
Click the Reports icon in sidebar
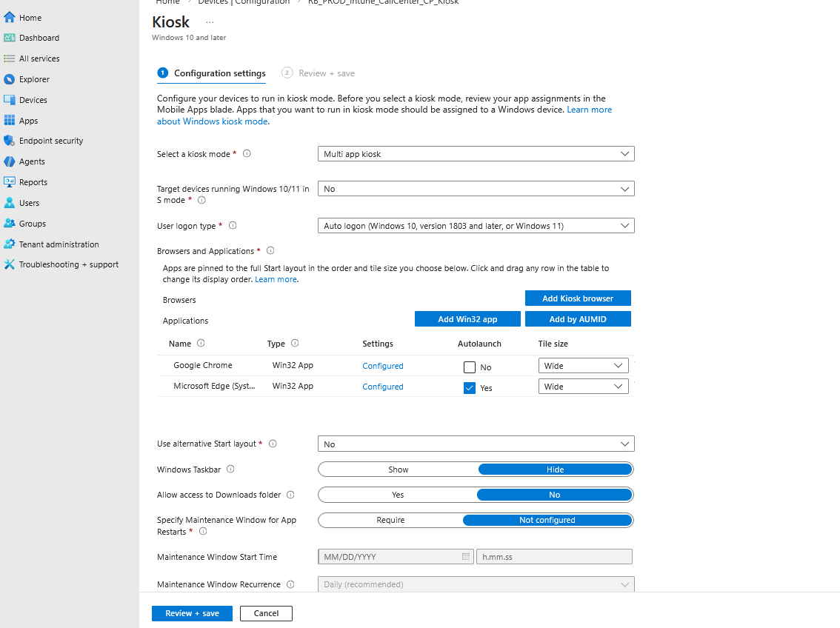(9, 182)
